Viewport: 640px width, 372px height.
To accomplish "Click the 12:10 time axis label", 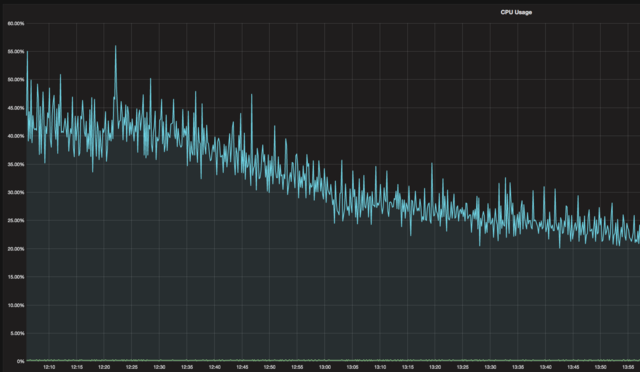I will 49,367.
